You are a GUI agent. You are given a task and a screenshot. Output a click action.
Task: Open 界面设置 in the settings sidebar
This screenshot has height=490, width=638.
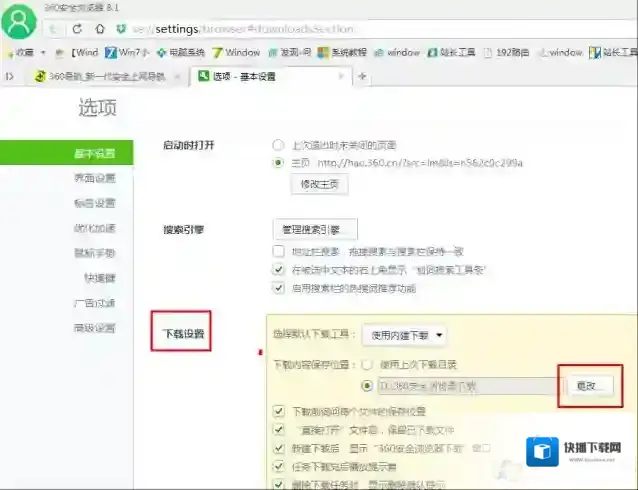click(95, 178)
